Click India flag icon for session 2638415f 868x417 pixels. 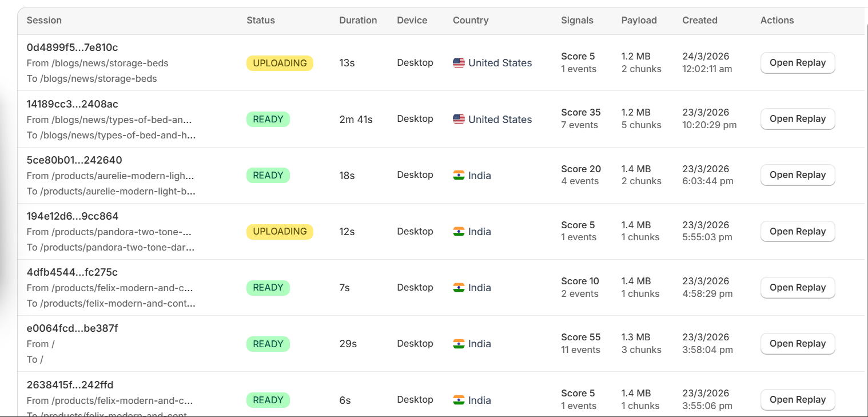point(459,400)
